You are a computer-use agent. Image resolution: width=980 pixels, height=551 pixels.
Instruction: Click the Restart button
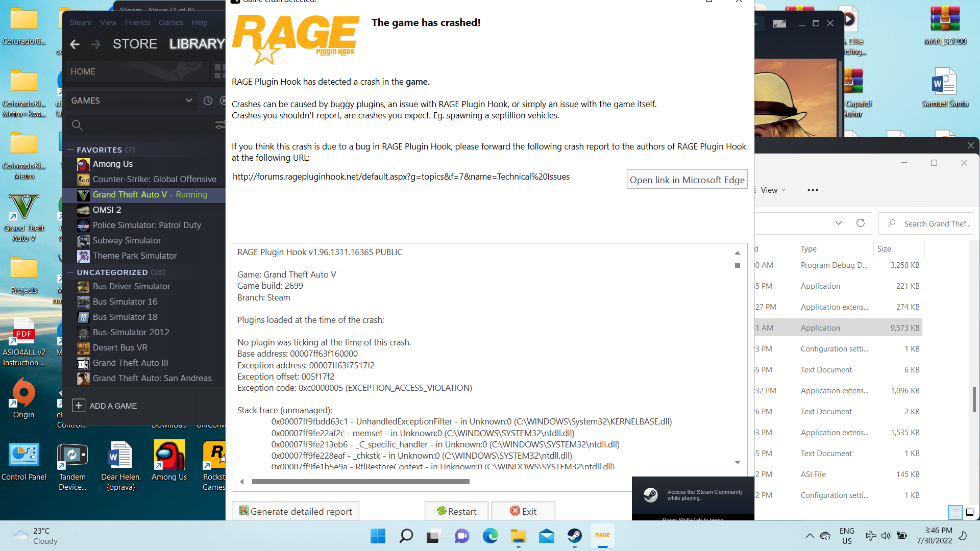pyautogui.click(x=456, y=511)
